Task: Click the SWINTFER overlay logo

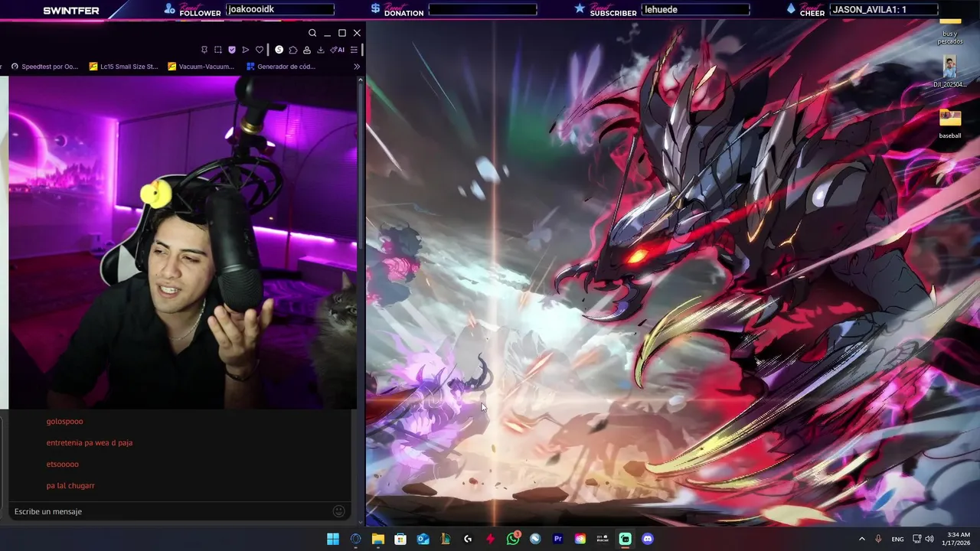Action: click(x=71, y=11)
